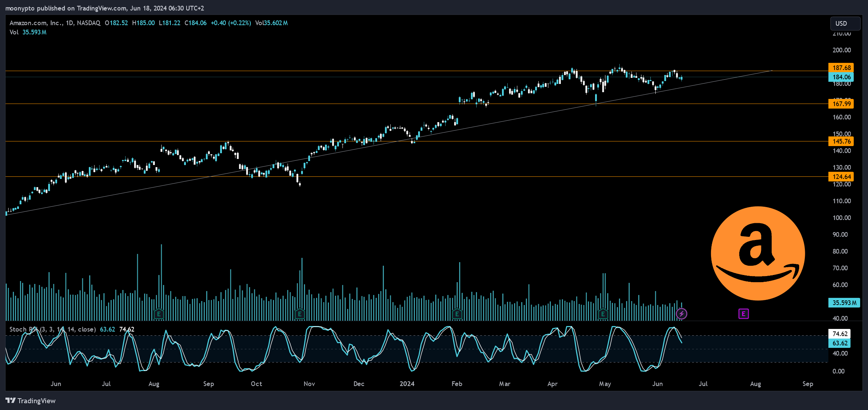Click the purple upcoming earnings E marker
Viewport: 868px width, 410px height.
coord(743,314)
